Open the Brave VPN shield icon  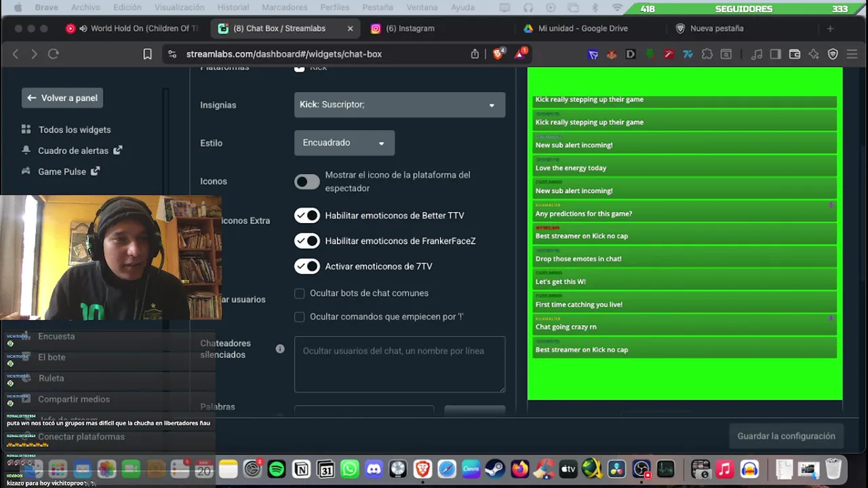tap(833, 54)
